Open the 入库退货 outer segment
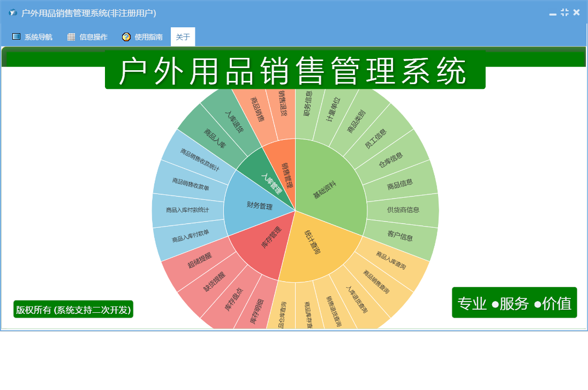 click(234, 122)
